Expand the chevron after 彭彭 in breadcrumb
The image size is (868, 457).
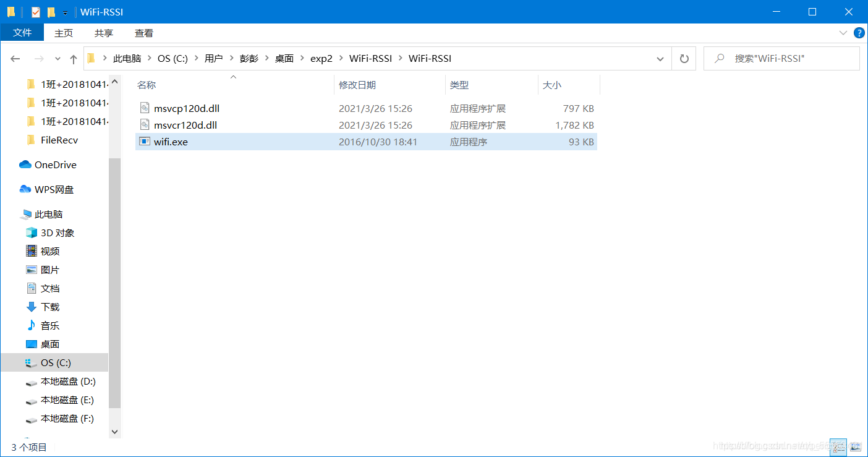click(266, 58)
